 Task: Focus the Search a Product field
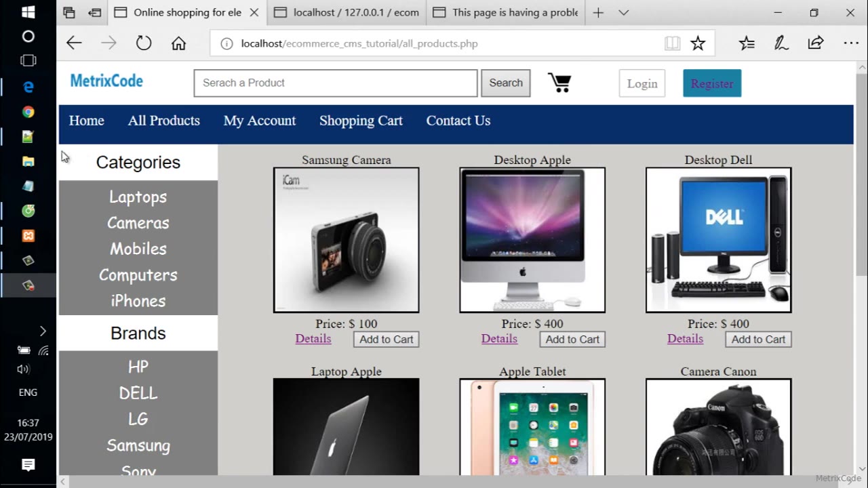(x=336, y=83)
